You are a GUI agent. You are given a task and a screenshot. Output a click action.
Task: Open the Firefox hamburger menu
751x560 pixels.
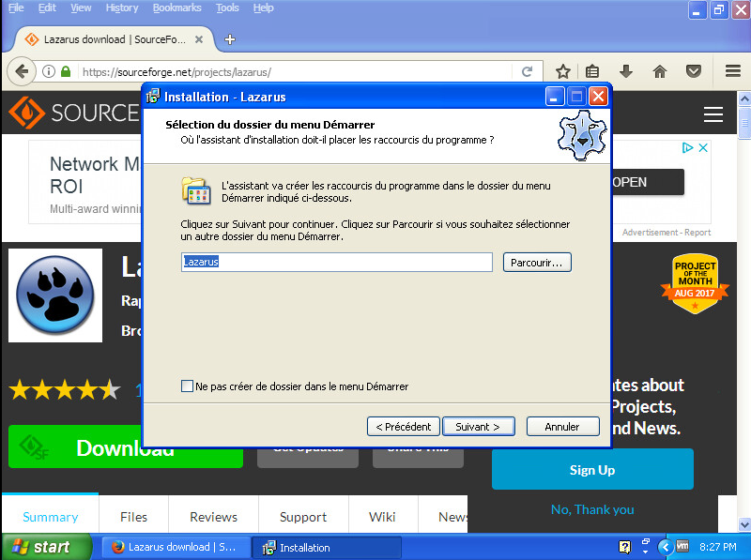coord(733,71)
